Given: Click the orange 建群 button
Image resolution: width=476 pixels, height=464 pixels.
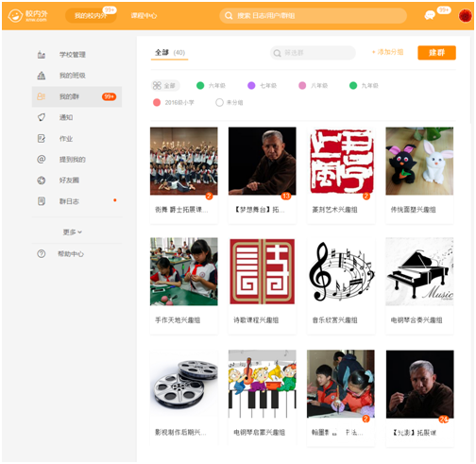Looking at the screenshot, I should click(436, 53).
